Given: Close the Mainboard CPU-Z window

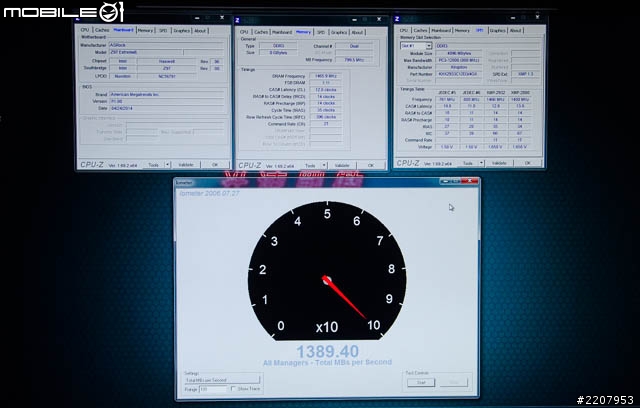Looking at the screenshot, I should click(x=222, y=18).
